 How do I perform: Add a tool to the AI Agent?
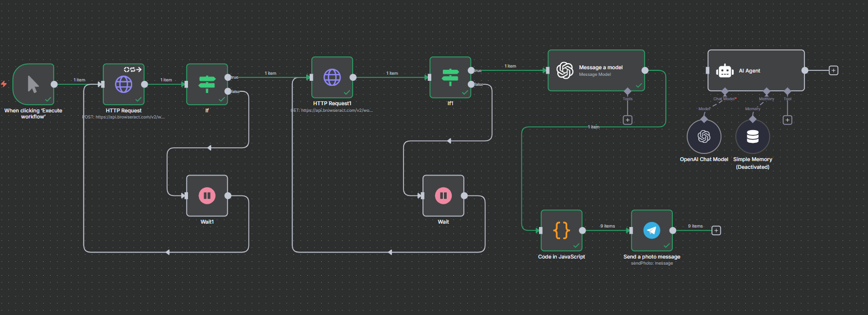click(x=787, y=120)
